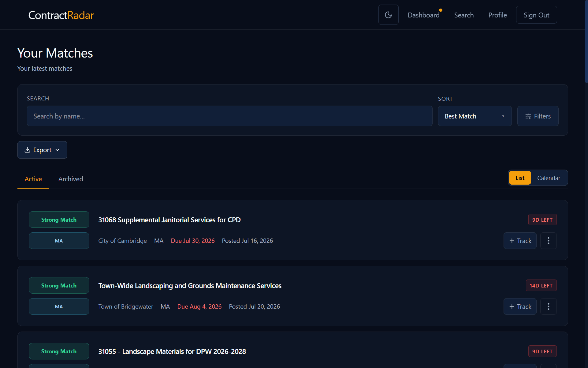Screen dimensions: 588x368
Task: Click the Sign Out button
Action: coord(536,15)
